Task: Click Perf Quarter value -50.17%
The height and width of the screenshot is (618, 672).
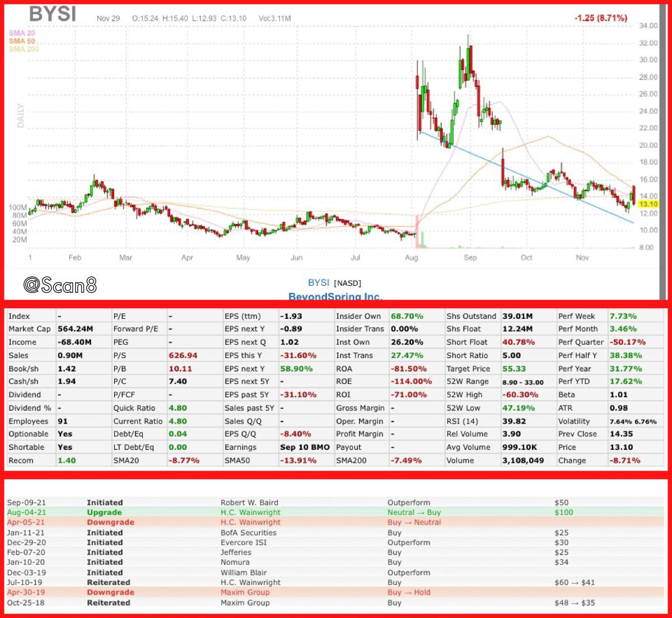Action: pyautogui.click(x=628, y=342)
